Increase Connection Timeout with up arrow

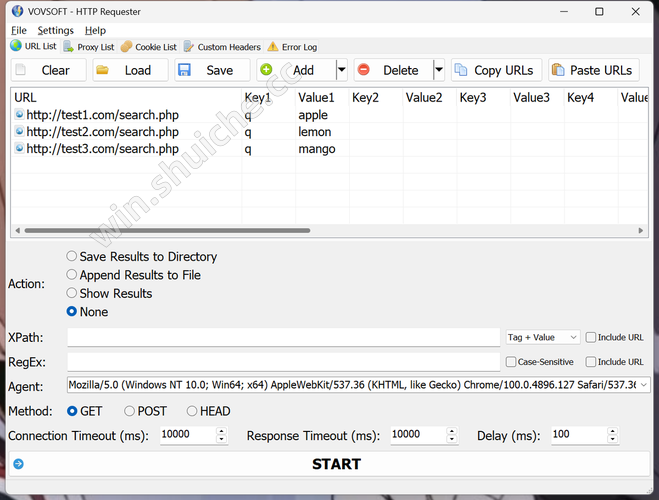(221, 431)
